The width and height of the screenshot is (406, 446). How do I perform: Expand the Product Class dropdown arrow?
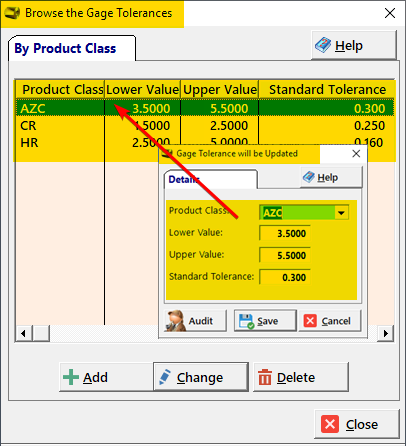[341, 213]
